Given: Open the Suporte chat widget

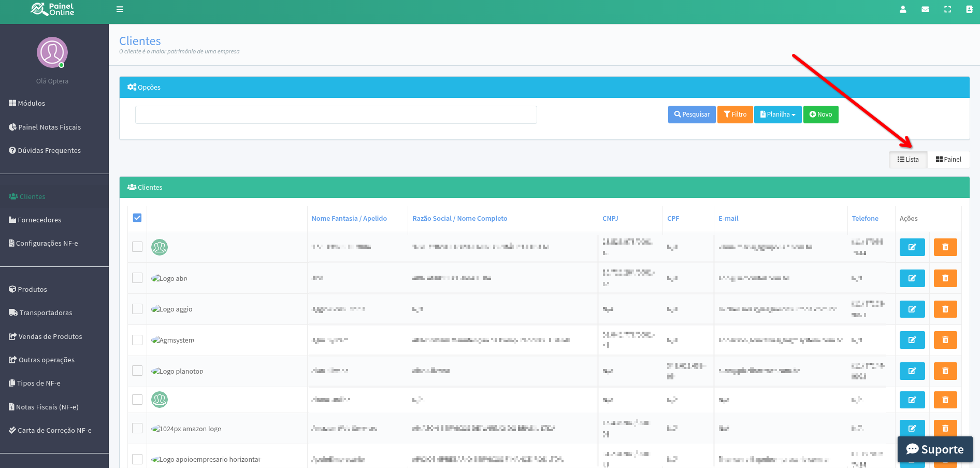Looking at the screenshot, I should [x=935, y=449].
